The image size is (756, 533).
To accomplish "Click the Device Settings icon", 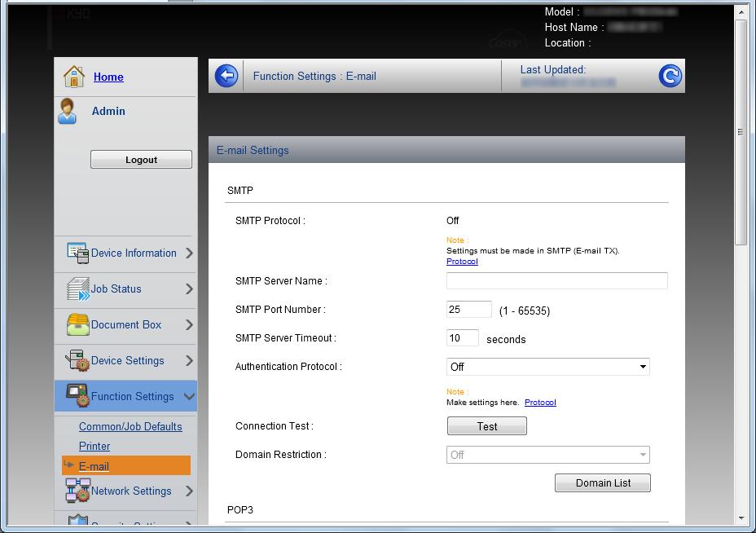I will pos(77,360).
